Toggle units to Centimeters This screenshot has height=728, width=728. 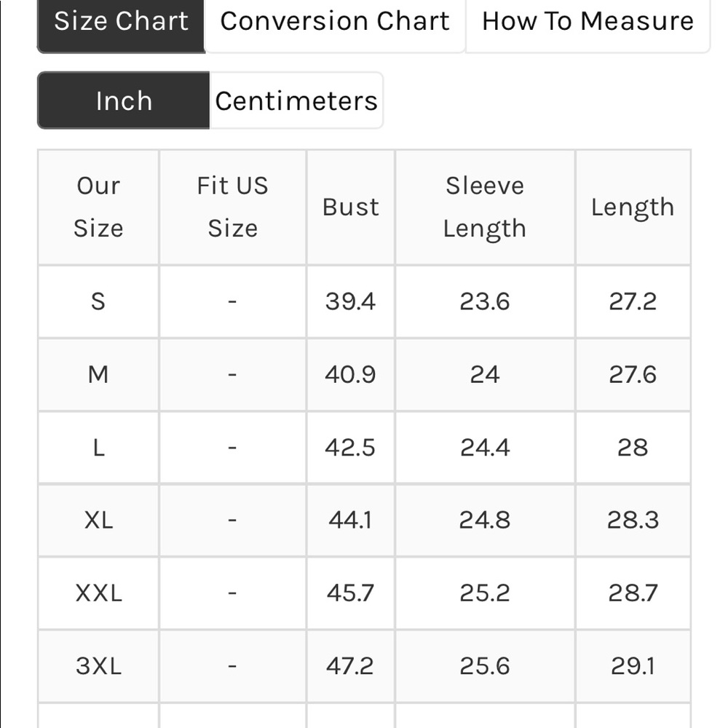click(x=296, y=100)
